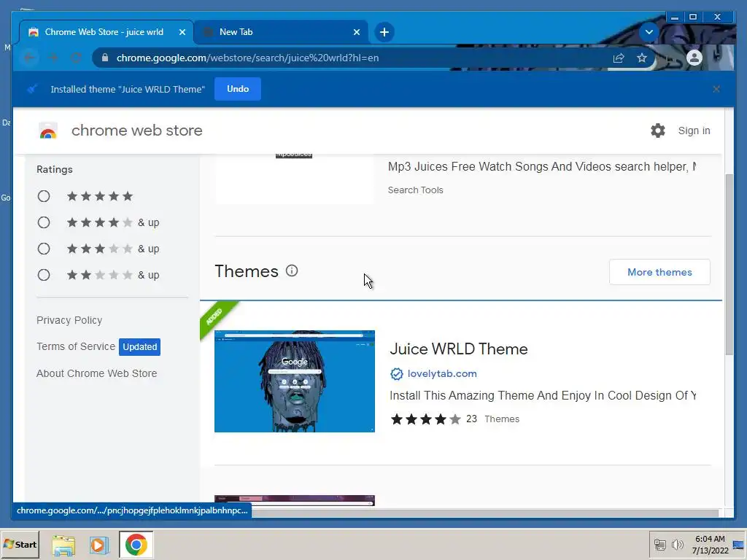Open the Privacy Policy link

pos(69,320)
